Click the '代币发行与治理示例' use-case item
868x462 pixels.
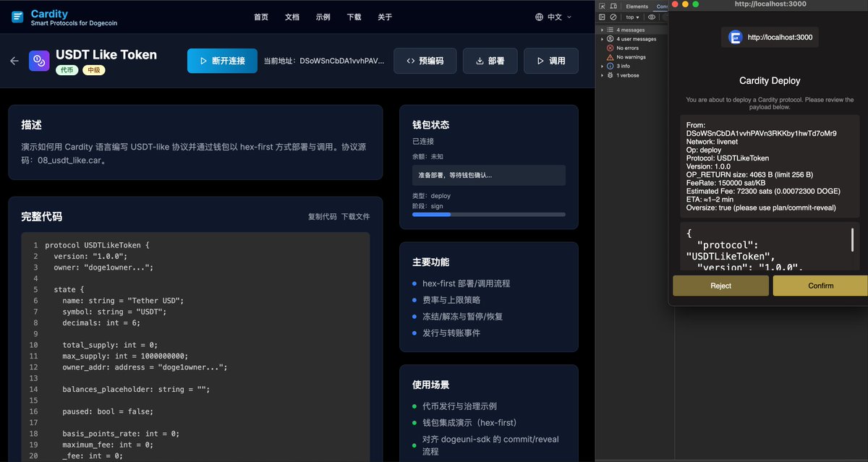coord(459,406)
